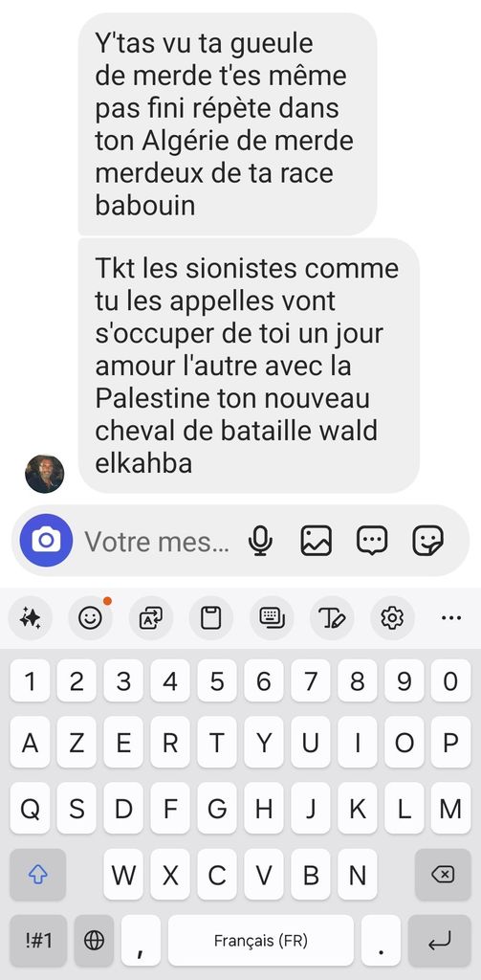The height and width of the screenshot is (980, 481).
Task: Open the sender's profile picture avatar
Action: tap(44, 474)
